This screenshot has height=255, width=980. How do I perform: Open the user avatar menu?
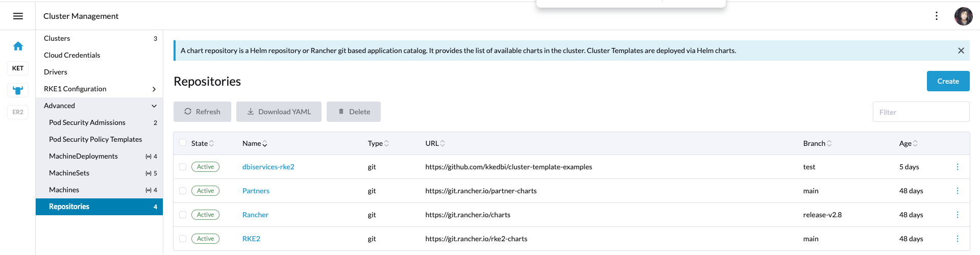coord(963,16)
